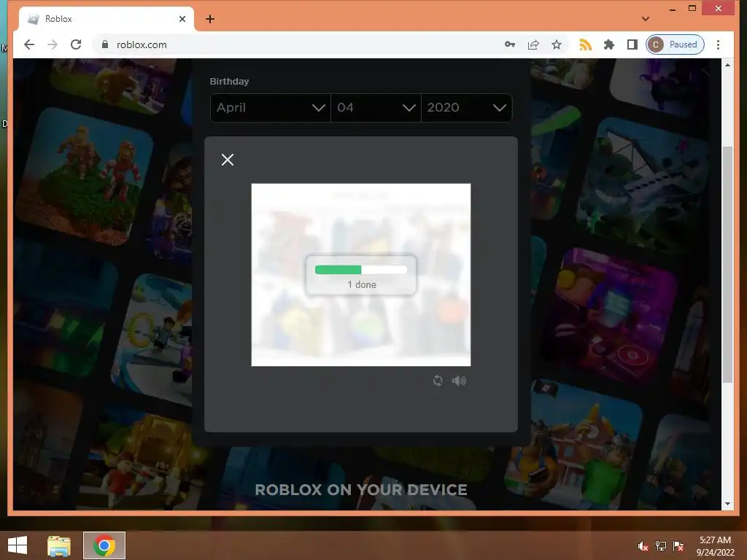Go back to the previous page
This screenshot has width=747, height=560.
pos(29,44)
